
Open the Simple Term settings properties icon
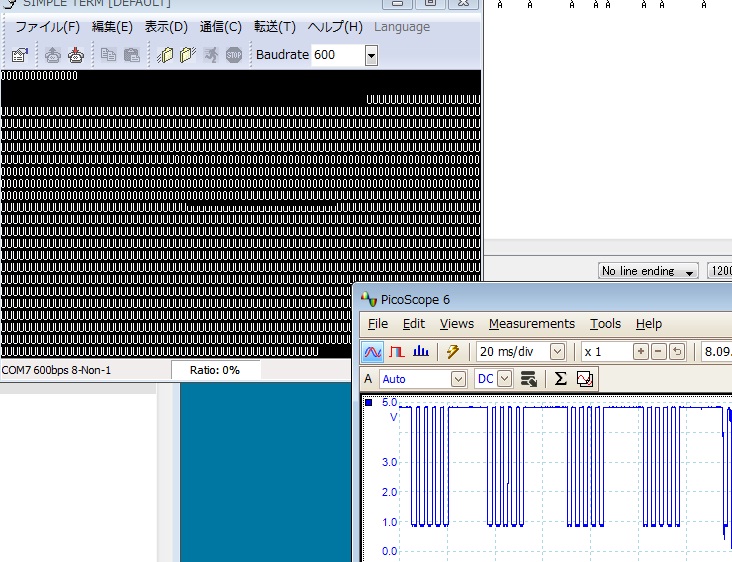tap(20, 56)
